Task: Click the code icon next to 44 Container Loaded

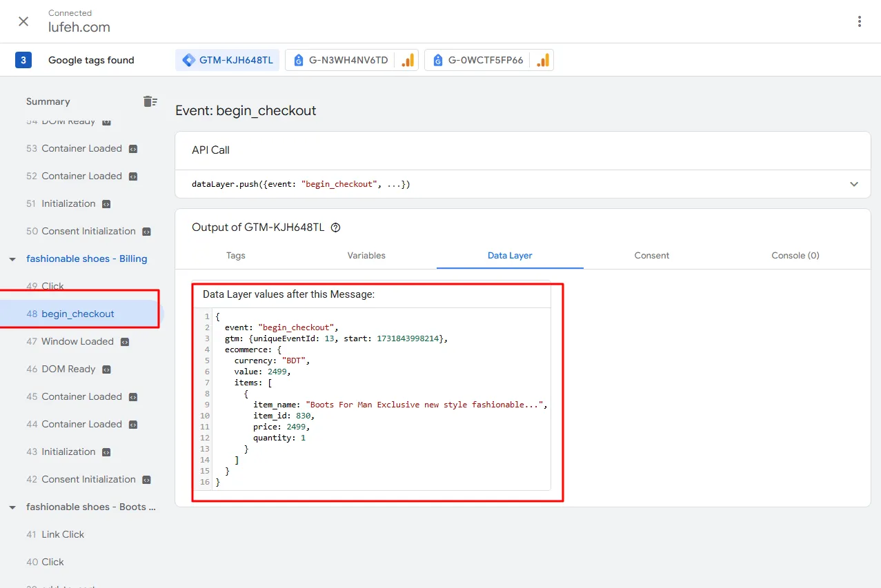Action: point(133,425)
